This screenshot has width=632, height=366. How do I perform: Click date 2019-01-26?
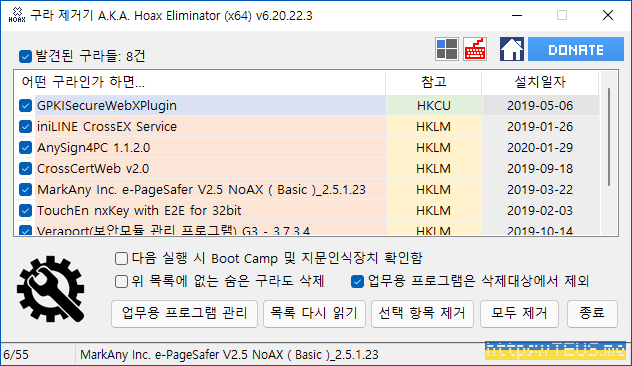tap(540, 127)
